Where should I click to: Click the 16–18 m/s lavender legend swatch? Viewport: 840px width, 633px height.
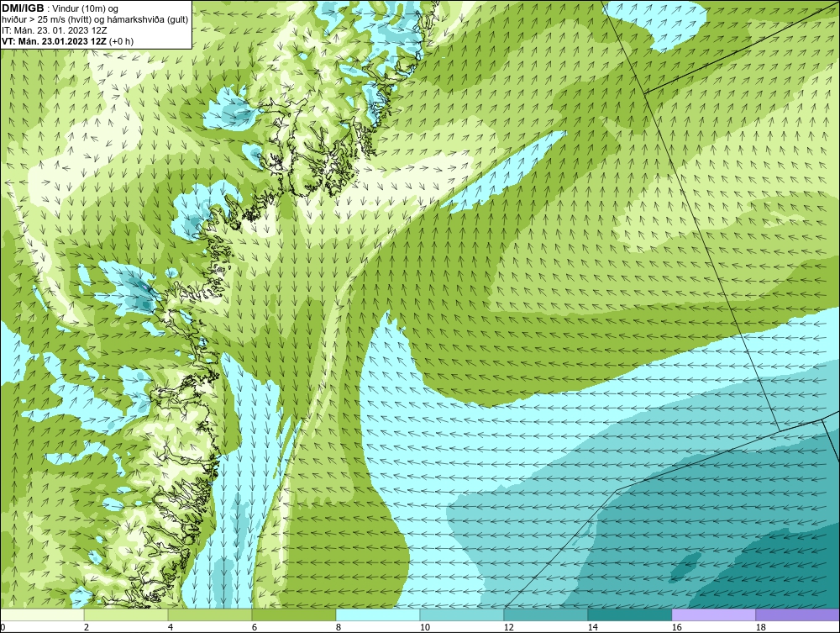tap(713, 615)
